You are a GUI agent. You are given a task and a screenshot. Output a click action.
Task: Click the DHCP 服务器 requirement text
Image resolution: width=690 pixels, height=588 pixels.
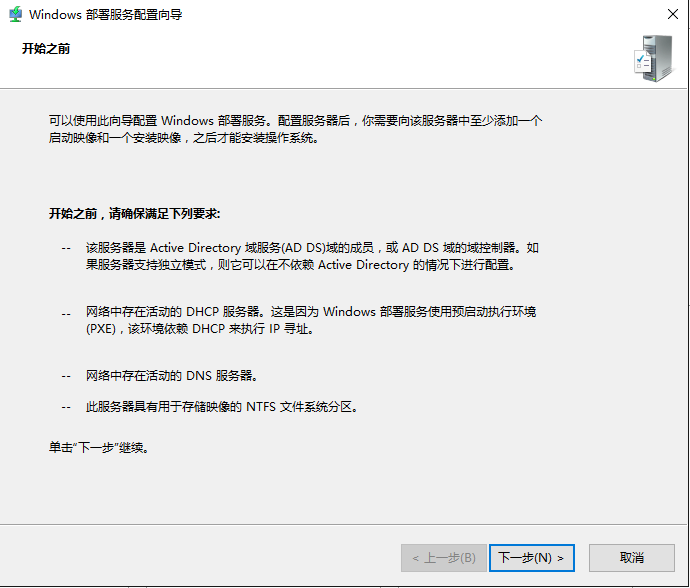tap(311, 320)
